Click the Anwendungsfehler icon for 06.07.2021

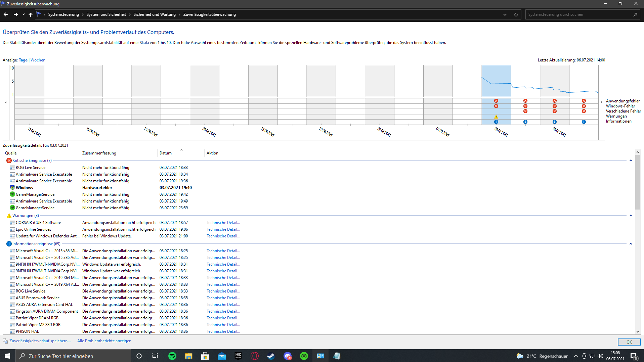584,101
